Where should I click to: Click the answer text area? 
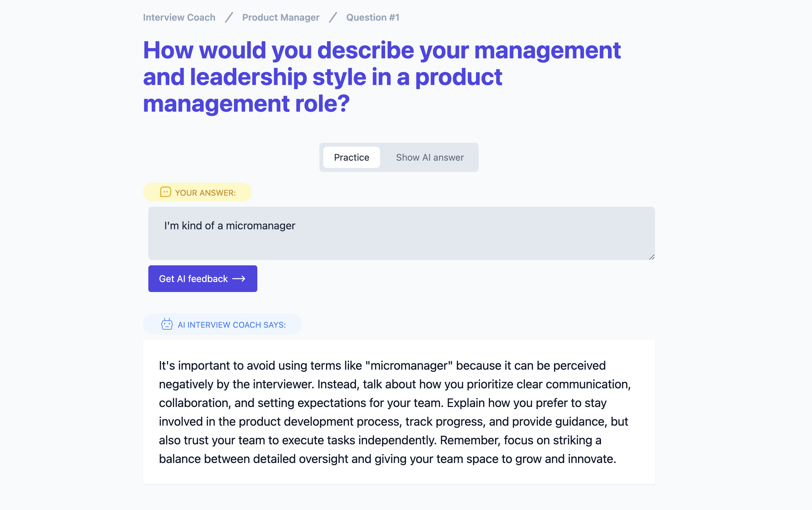(x=401, y=233)
